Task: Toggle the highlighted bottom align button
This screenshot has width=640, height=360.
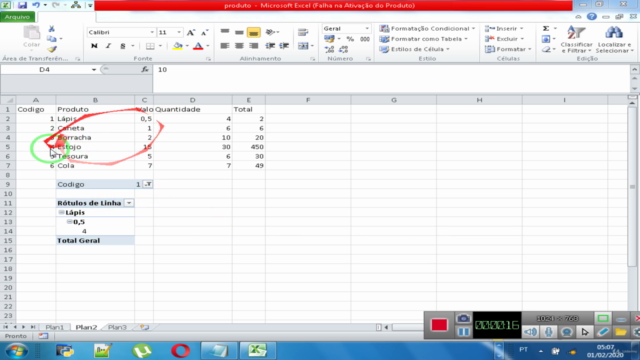Action: (253, 32)
